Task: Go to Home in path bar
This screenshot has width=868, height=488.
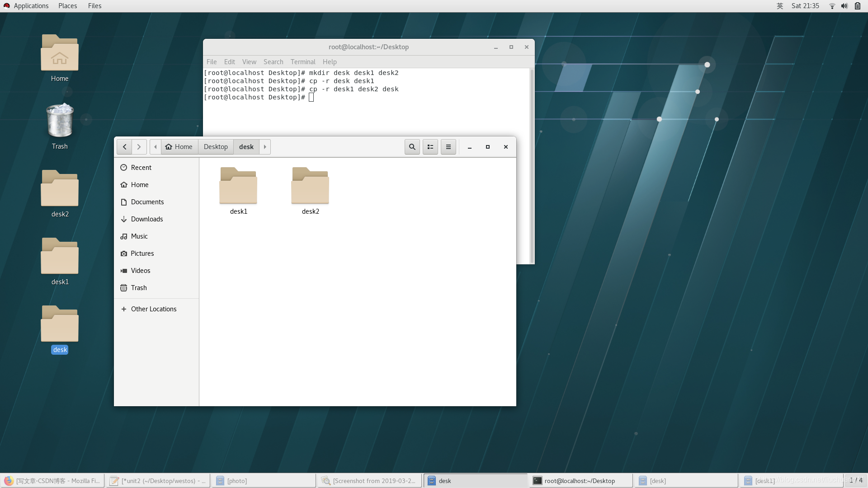Action: (179, 147)
